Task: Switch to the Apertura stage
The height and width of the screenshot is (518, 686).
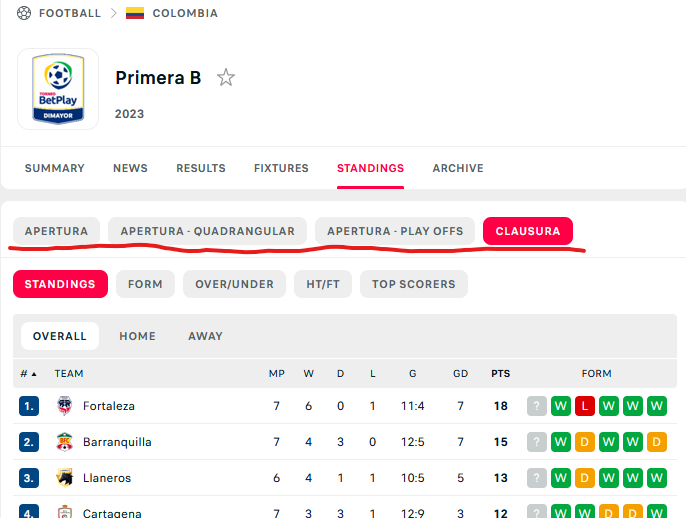Action: [x=56, y=231]
